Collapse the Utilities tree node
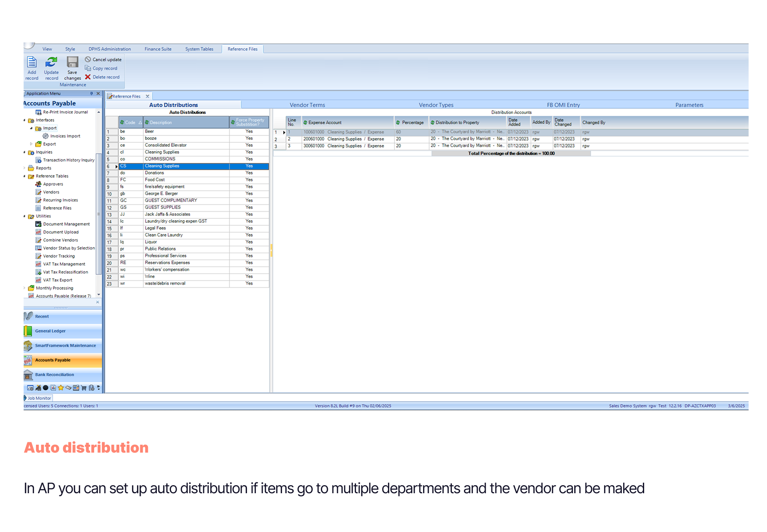 25,216
